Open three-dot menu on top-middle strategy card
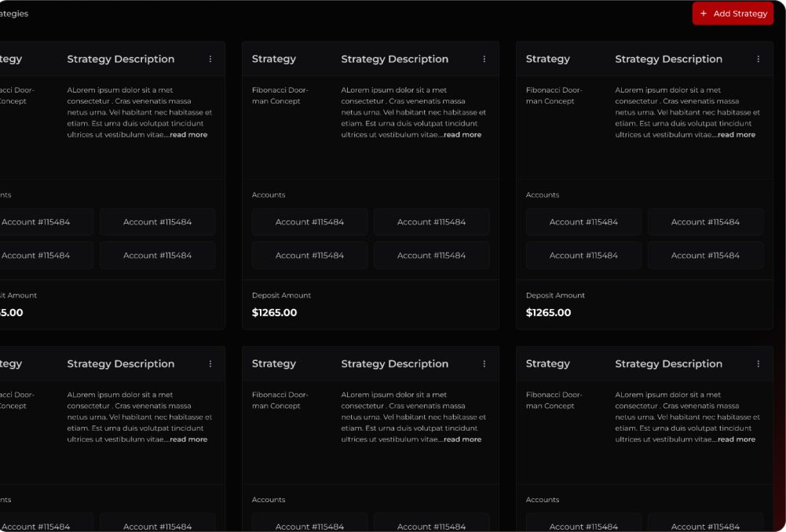Screen dimensions: 786x532 484,59
